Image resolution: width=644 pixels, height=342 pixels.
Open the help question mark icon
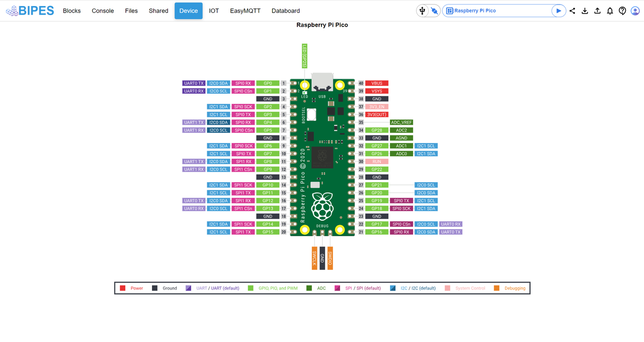coord(622,11)
